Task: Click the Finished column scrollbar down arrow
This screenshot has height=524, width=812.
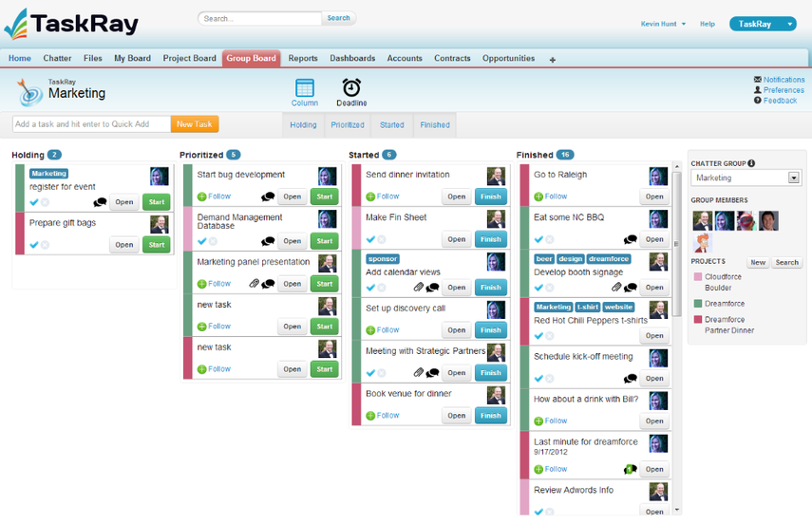Action: [676, 510]
